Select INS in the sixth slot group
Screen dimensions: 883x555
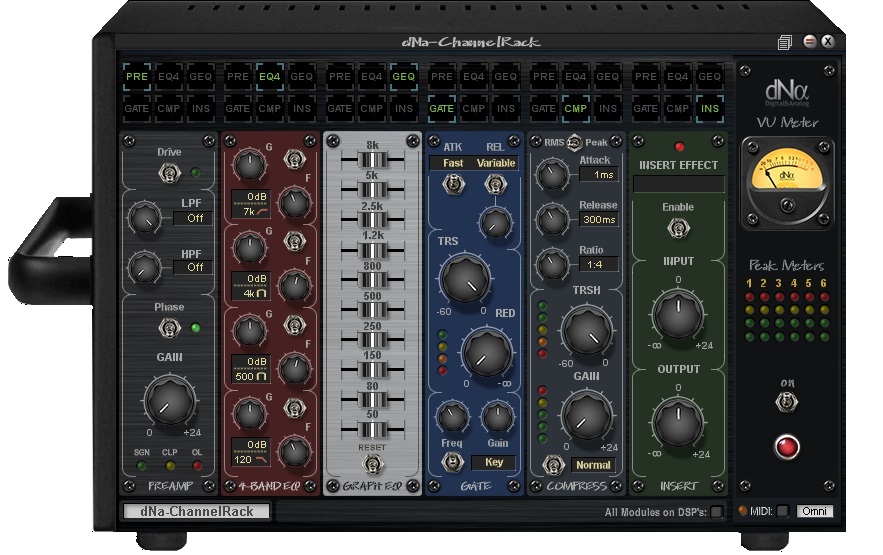click(x=710, y=109)
